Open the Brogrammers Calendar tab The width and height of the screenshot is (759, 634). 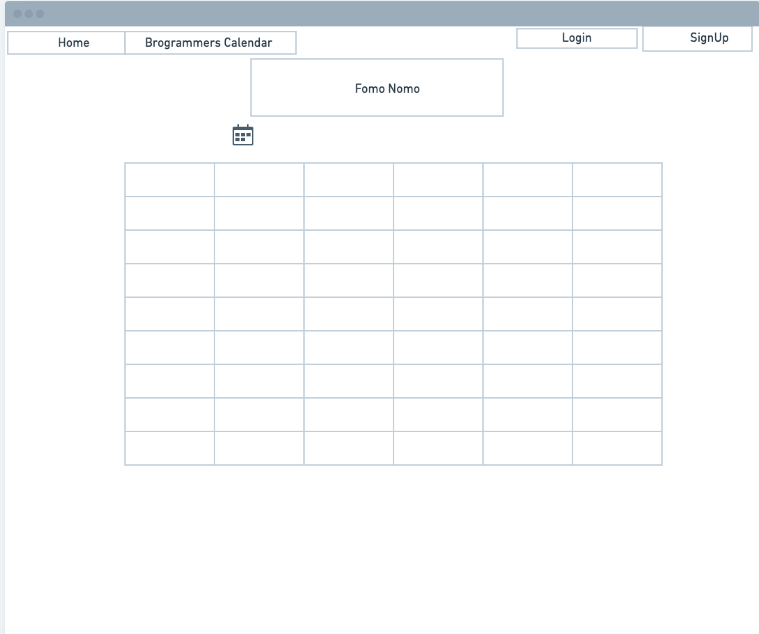tap(211, 43)
